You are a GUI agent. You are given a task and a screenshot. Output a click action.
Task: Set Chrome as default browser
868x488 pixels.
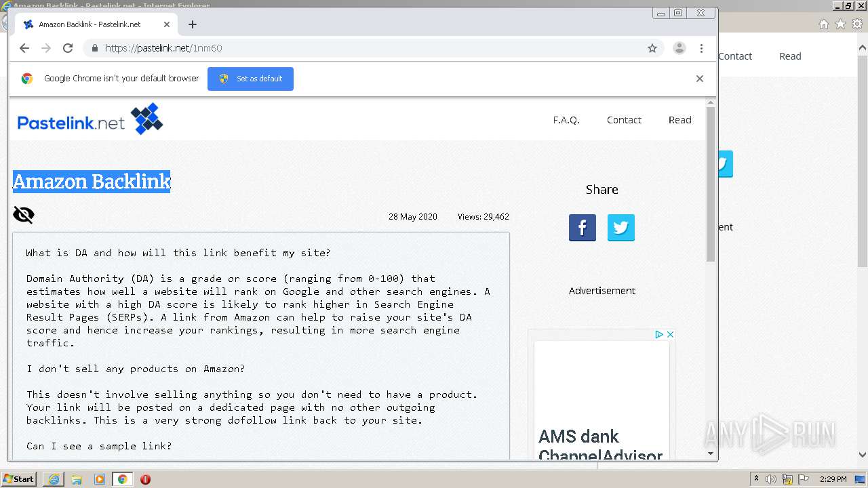[250, 79]
